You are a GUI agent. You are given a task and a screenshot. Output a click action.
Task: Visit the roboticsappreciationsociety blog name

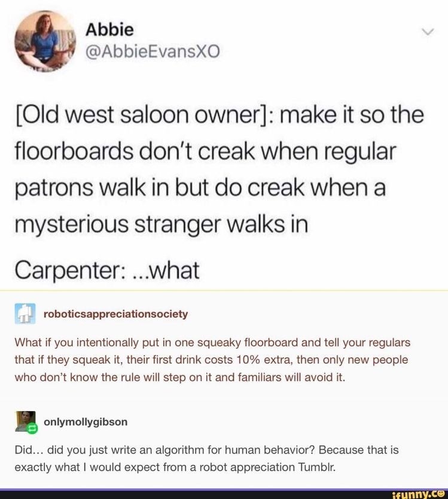pyautogui.click(x=116, y=314)
